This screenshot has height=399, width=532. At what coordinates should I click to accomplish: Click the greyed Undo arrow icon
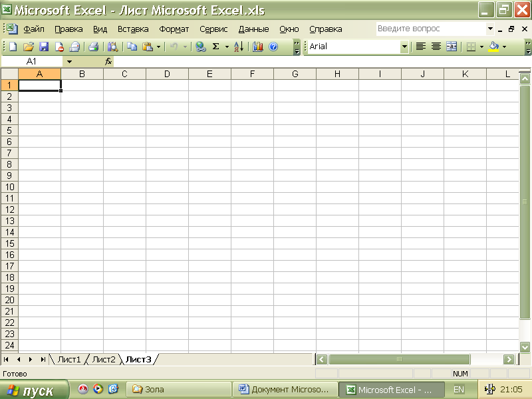point(174,47)
